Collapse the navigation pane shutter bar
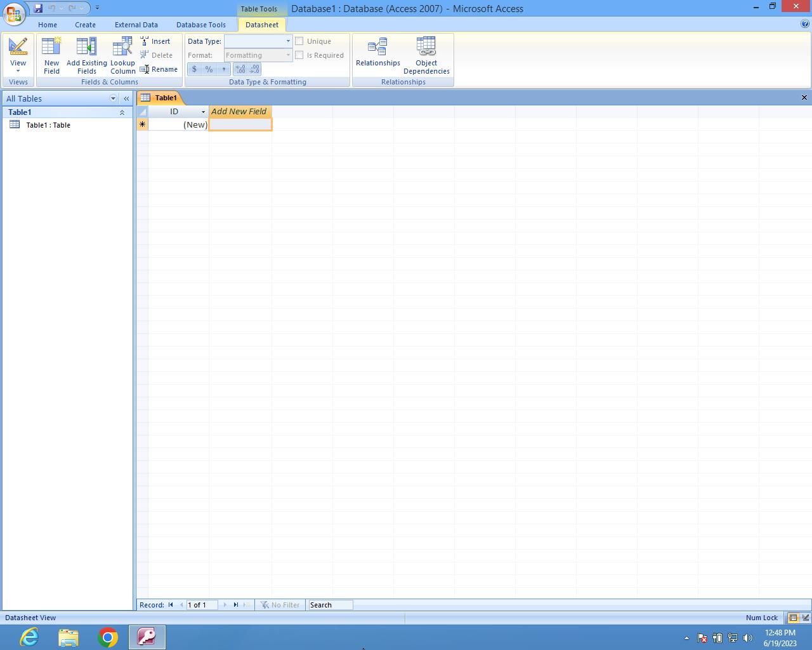Screen dimensions: 812x650 pos(126,98)
